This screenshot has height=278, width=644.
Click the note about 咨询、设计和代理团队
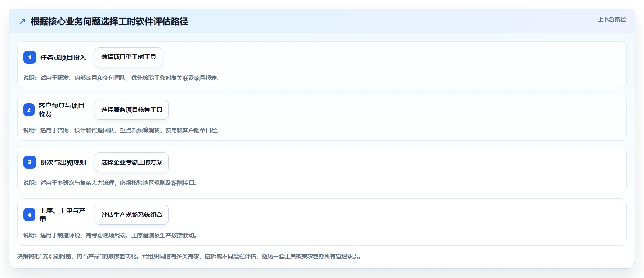(121, 130)
